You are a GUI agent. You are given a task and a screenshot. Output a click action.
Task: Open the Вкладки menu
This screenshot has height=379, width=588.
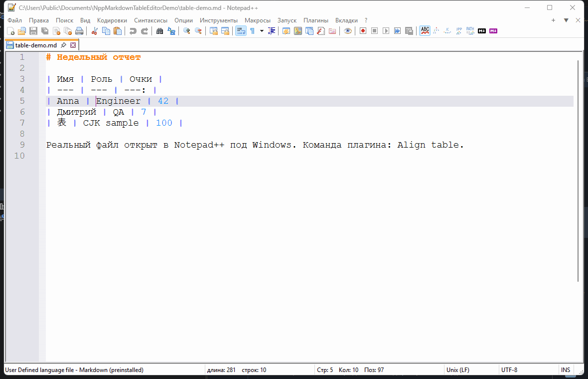(346, 20)
